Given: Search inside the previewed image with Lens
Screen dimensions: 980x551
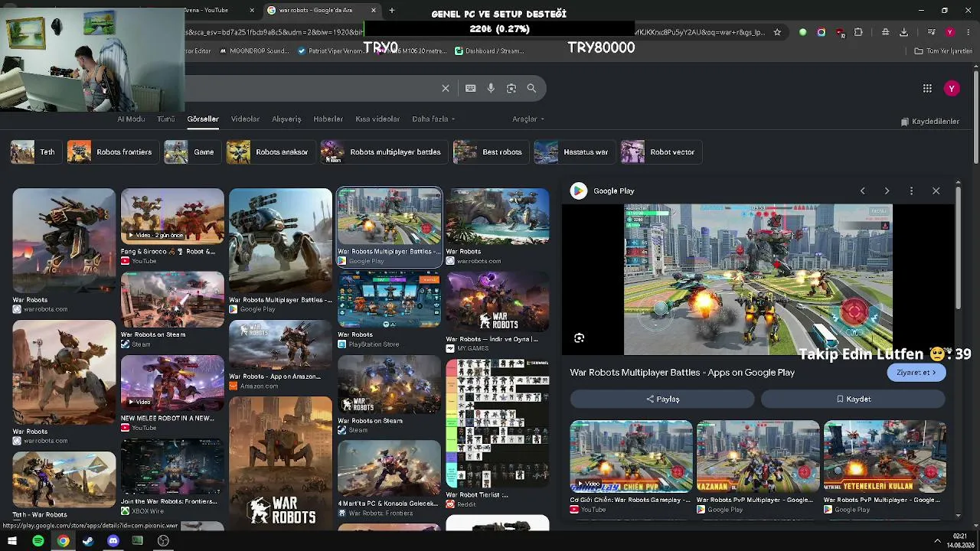Looking at the screenshot, I should point(580,337).
